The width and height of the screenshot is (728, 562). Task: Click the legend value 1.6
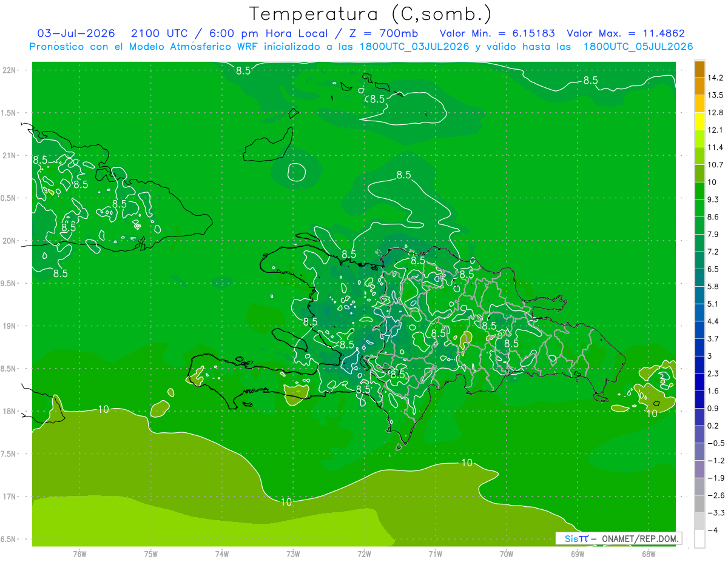coord(714,390)
